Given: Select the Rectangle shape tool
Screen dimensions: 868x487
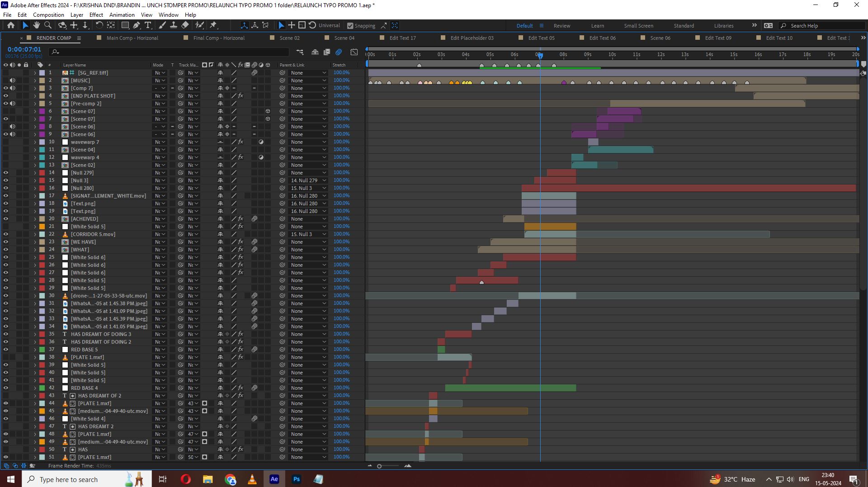Looking at the screenshot, I should coord(125,25).
